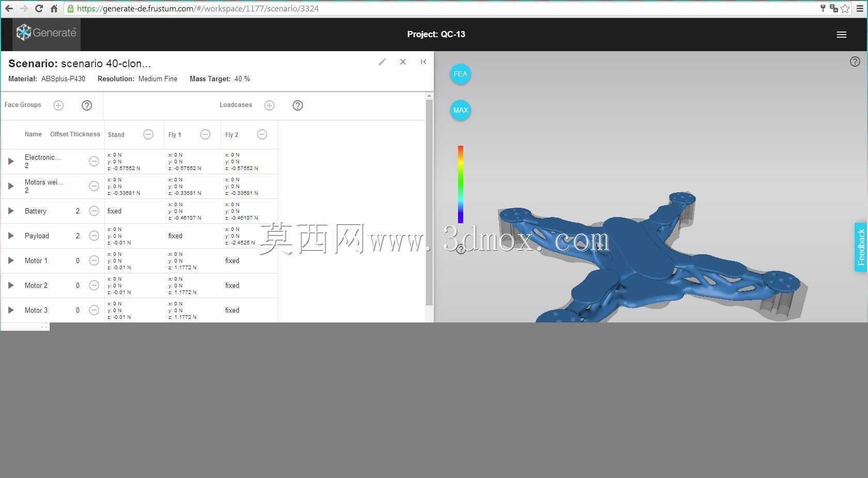868x478 pixels.
Task: Open the Chrome menu icon
Action: (860, 8)
